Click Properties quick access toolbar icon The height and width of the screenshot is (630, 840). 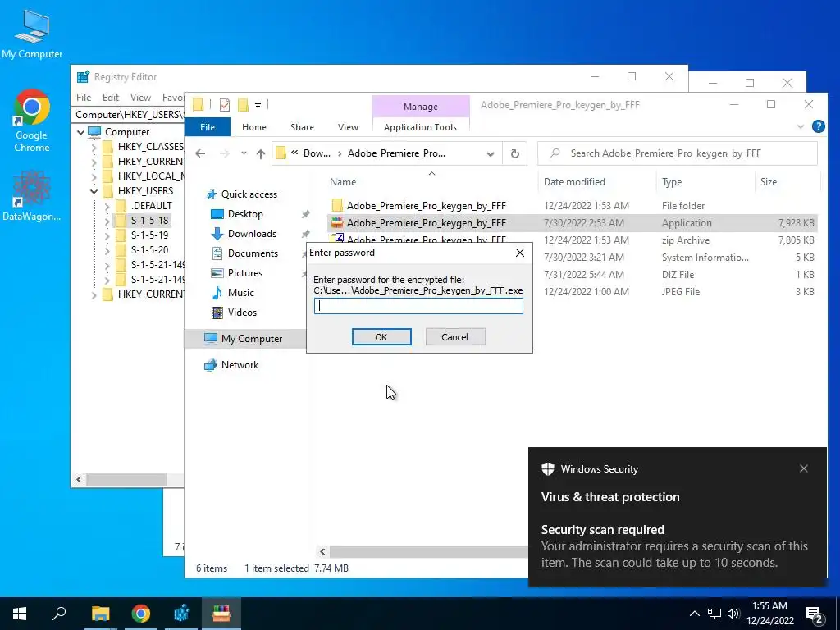tap(225, 105)
